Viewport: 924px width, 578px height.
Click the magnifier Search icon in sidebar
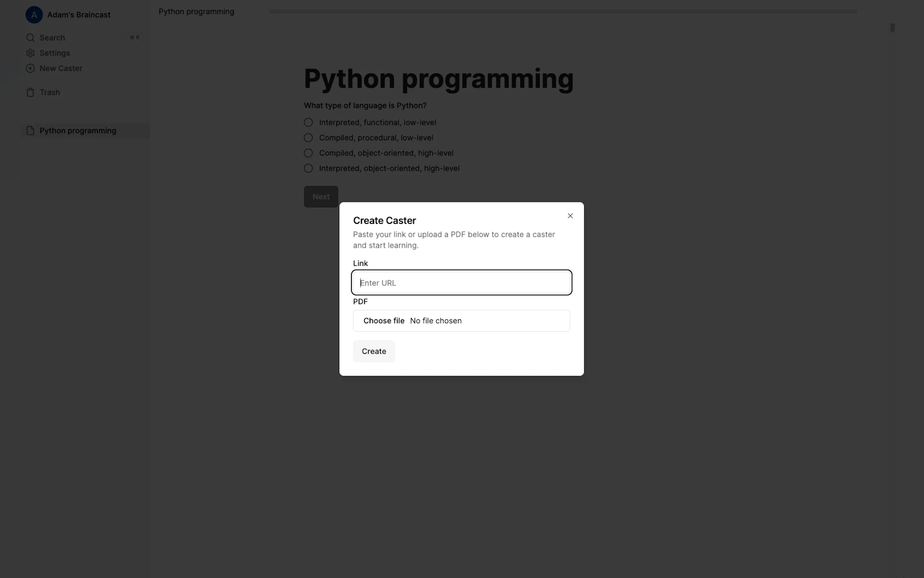coord(30,38)
